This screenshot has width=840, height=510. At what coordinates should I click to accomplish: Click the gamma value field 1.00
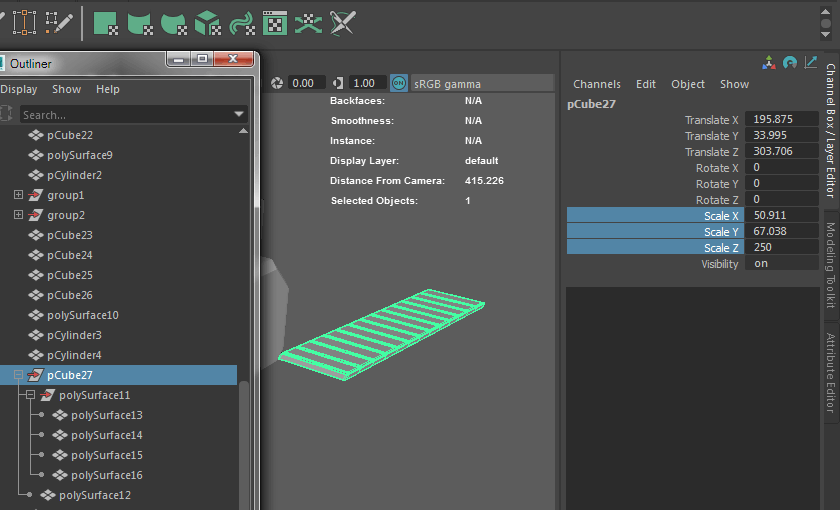pos(368,83)
